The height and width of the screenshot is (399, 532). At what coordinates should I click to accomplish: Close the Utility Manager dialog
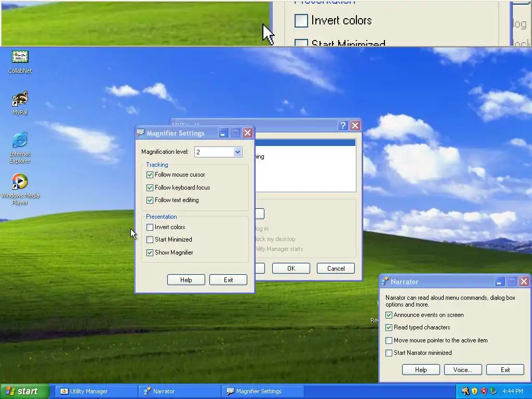coord(355,126)
